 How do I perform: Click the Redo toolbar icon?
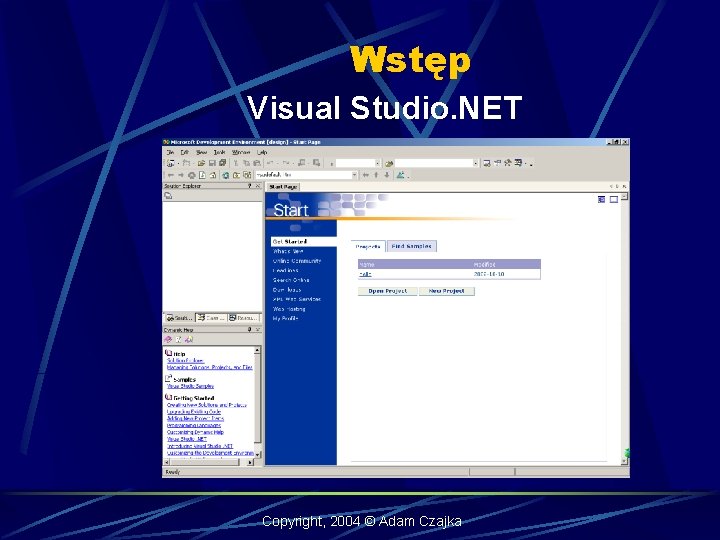[x=286, y=163]
